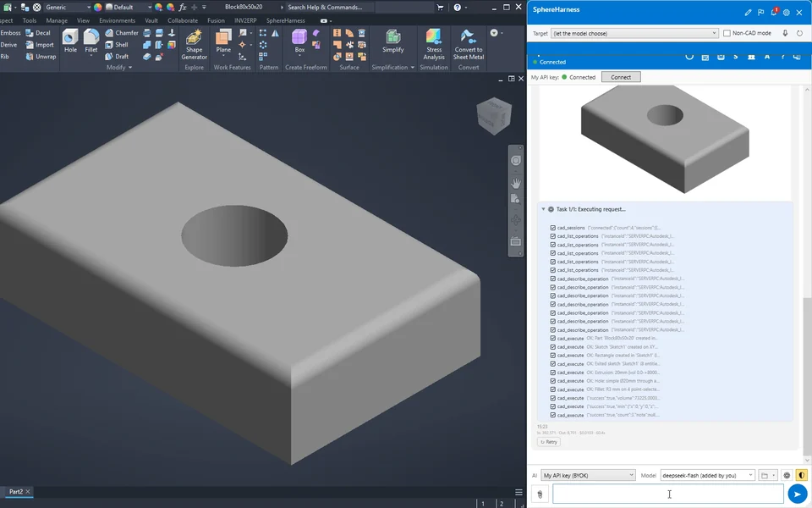The height and width of the screenshot is (508, 812).
Task: Open the shopping cart icon
Action: coord(440,8)
